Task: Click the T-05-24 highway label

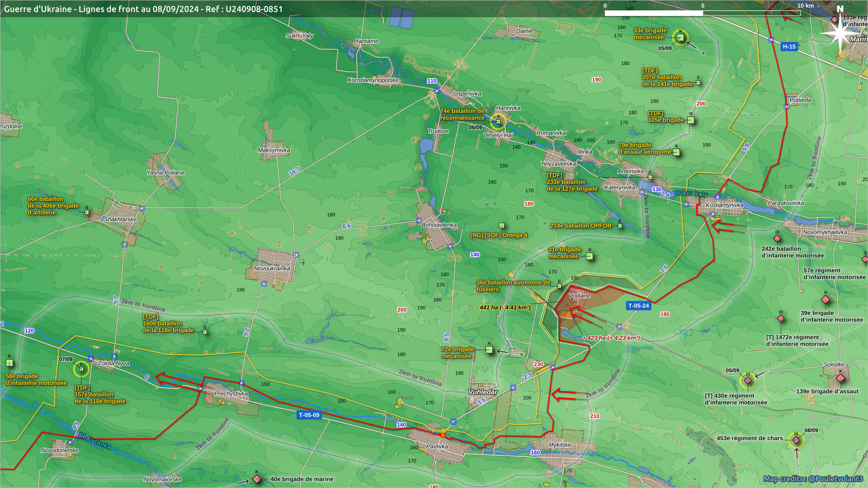Action: pos(638,306)
